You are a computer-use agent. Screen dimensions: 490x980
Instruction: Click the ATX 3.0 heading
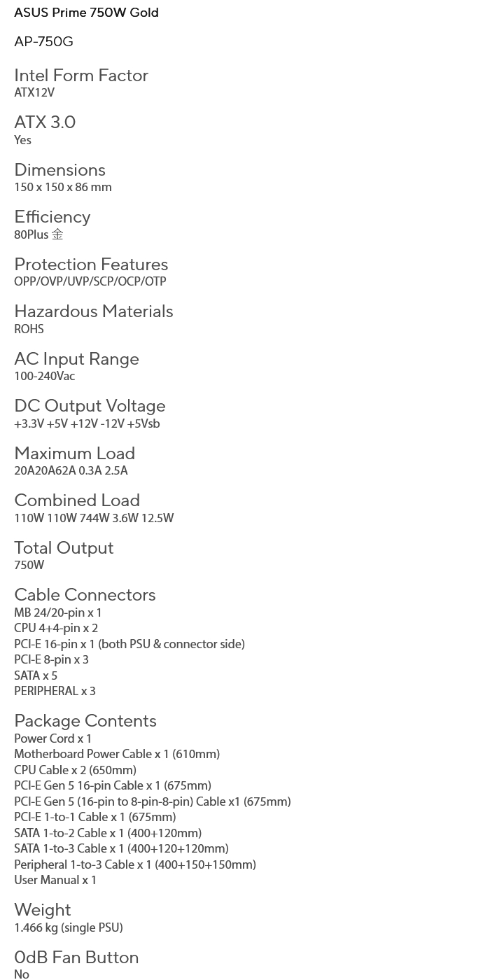coord(45,122)
